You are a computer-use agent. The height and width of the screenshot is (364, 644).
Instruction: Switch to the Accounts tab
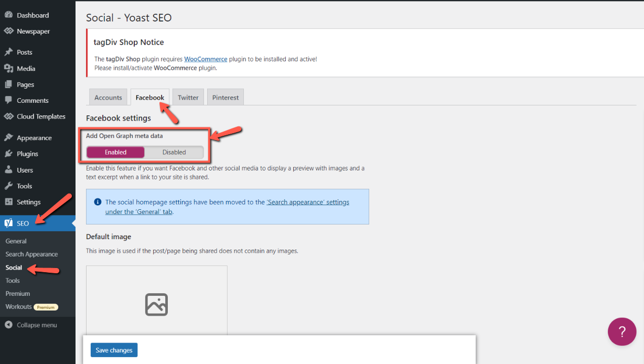tap(108, 98)
